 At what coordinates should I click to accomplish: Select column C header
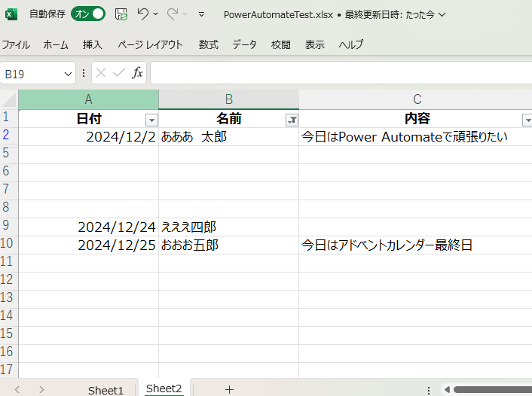pos(417,99)
